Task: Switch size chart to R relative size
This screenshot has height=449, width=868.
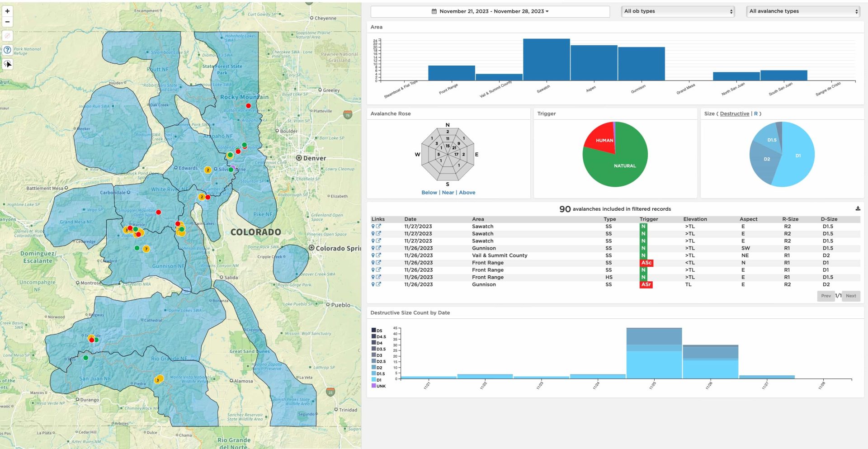Action: [x=756, y=114]
